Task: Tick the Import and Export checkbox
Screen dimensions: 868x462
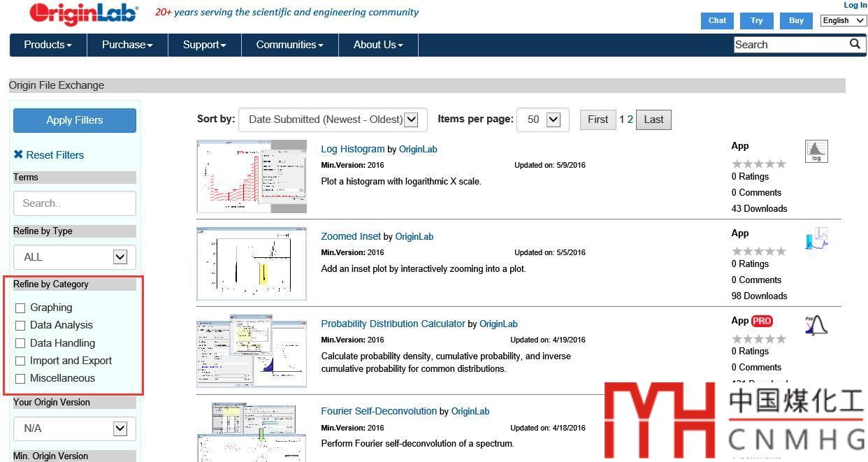Action: click(20, 361)
